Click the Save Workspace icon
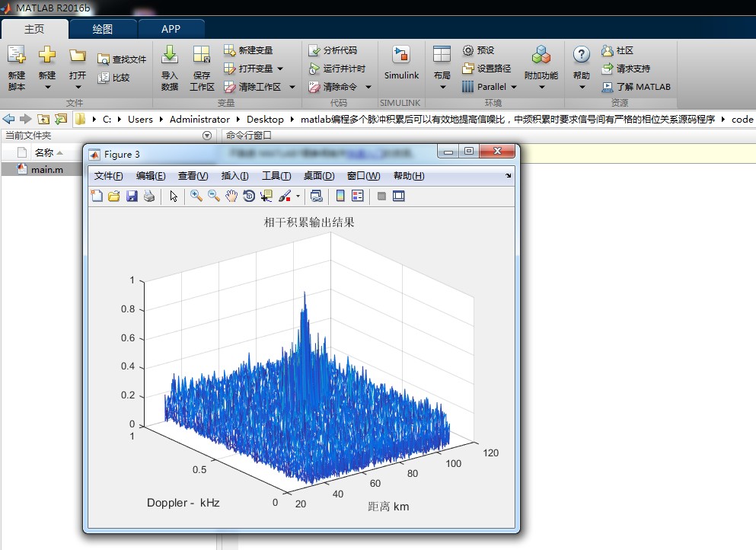The image size is (756, 550). (202, 55)
